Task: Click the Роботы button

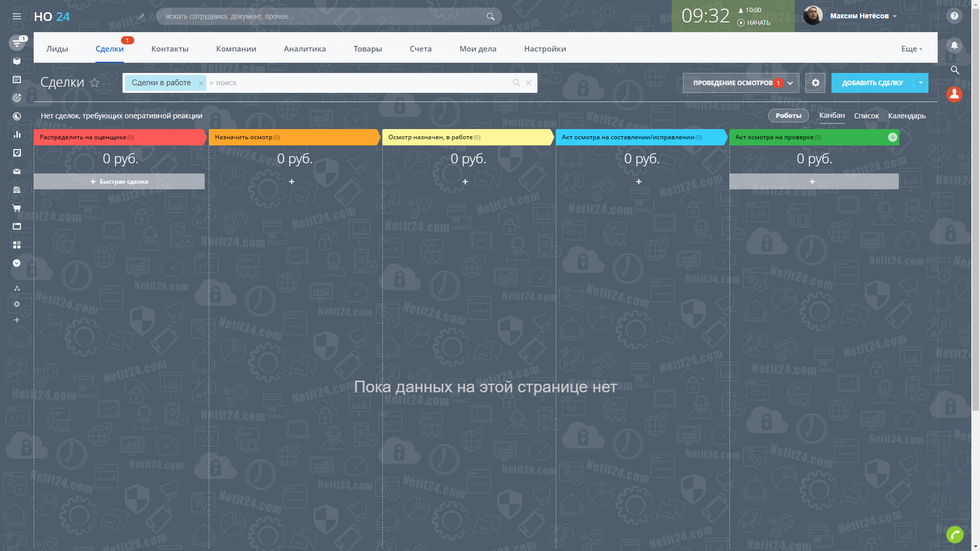Action: (788, 116)
